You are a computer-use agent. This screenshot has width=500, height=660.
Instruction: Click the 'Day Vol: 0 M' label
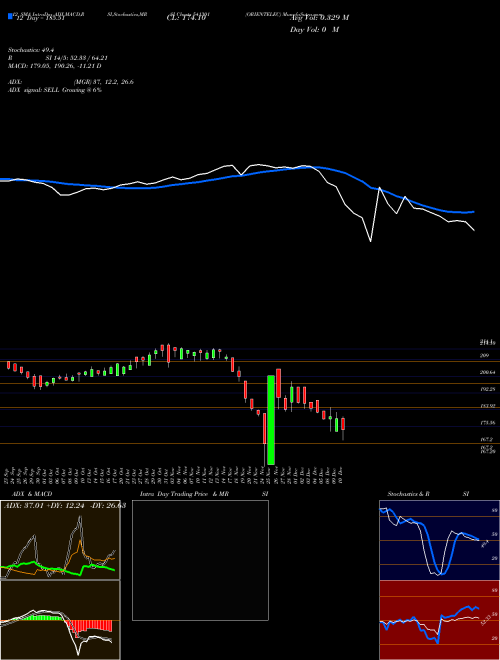click(x=314, y=29)
